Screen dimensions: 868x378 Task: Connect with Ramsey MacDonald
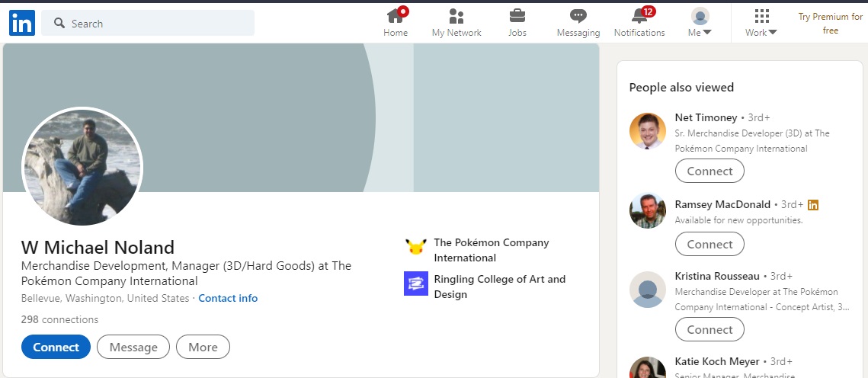coord(709,244)
